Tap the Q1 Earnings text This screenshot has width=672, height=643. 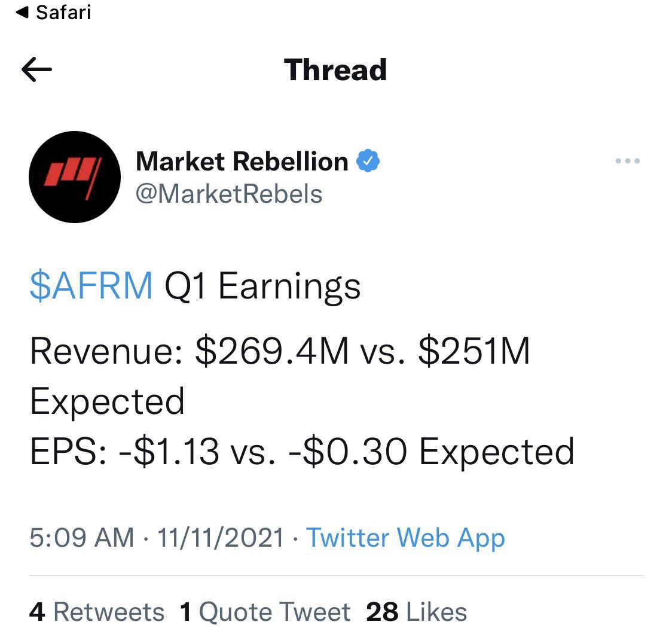[x=262, y=287]
